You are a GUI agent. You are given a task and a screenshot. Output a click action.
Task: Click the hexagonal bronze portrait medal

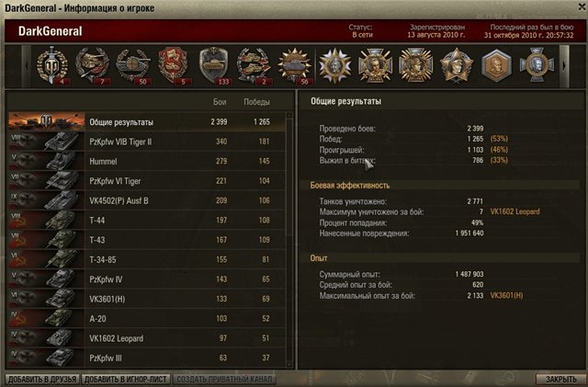496,65
